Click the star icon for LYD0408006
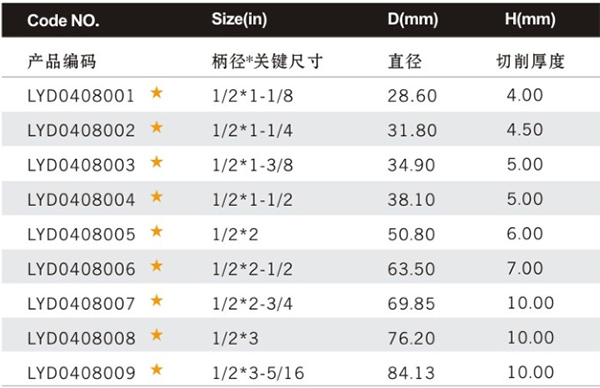Image resolution: width=600 pixels, height=388 pixels. (x=157, y=266)
